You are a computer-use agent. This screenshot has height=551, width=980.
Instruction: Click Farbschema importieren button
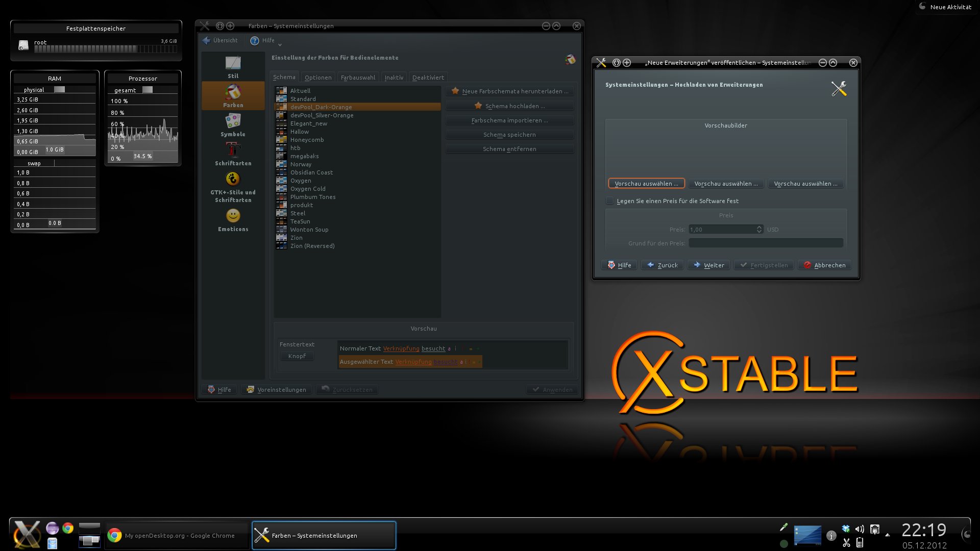tap(509, 120)
